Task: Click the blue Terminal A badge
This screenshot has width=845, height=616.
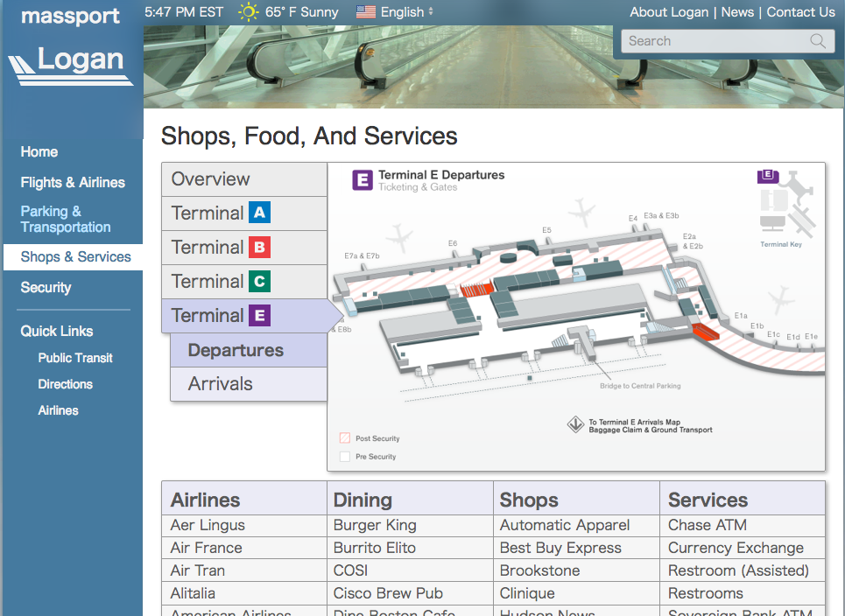Action: point(259,213)
